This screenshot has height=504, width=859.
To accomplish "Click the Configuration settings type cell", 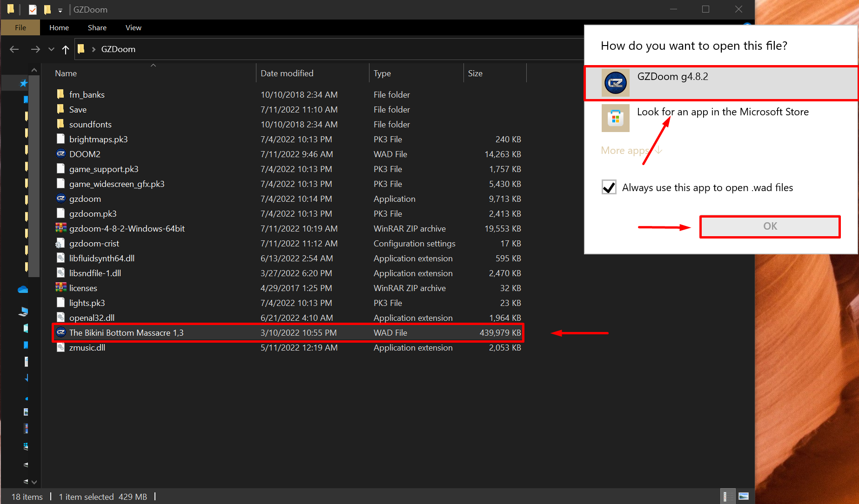I will [x=415, y=243].
